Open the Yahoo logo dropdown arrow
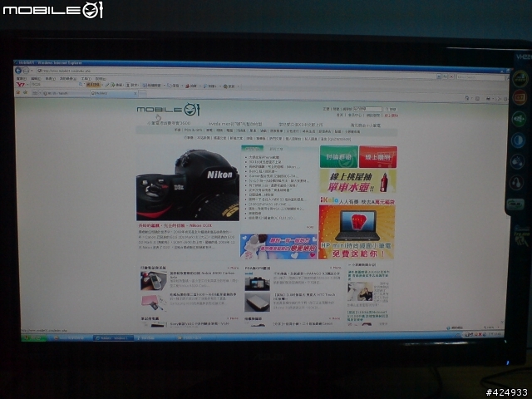 (x=27, y=85)
